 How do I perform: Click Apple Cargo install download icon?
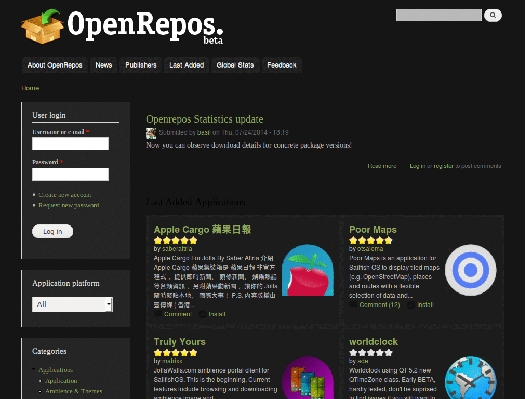202,314
